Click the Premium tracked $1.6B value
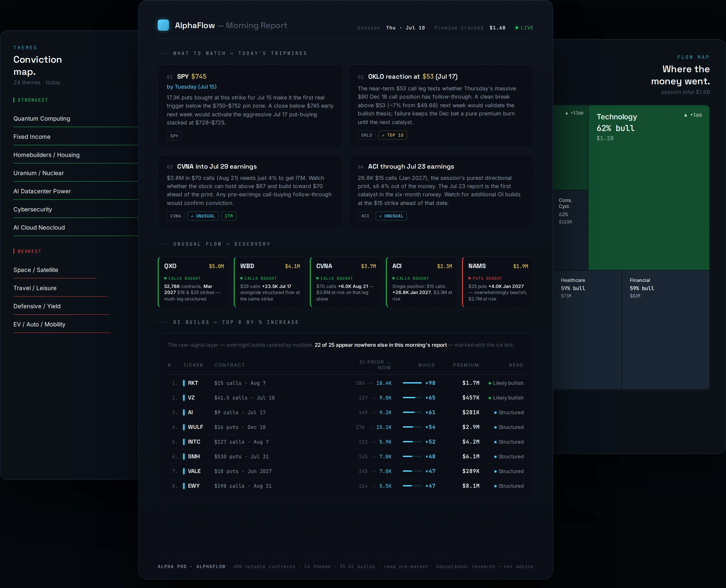Screen dimensions: 726x588 [497, 28]
